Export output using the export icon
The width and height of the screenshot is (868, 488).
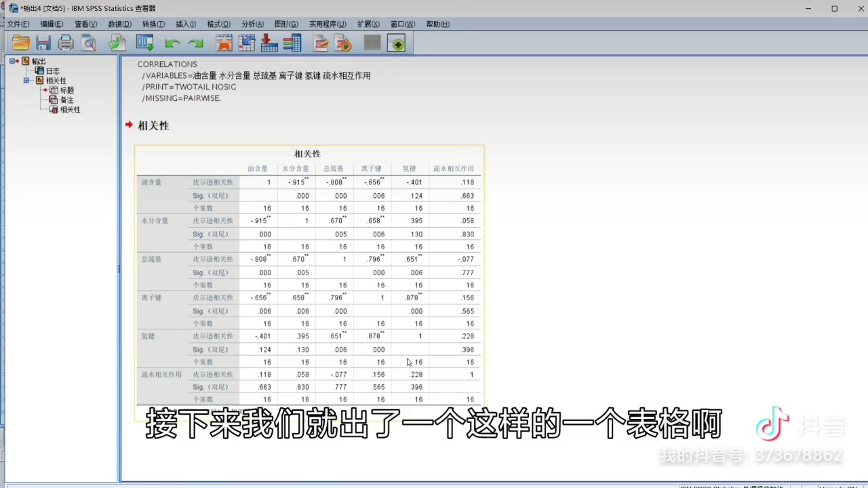coord(116,43)
